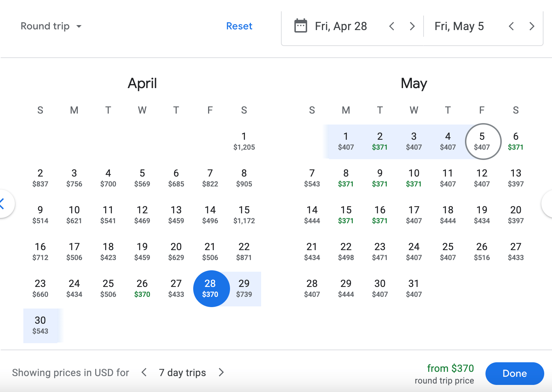Pick May 15 priced at $371

coord(346,215)
